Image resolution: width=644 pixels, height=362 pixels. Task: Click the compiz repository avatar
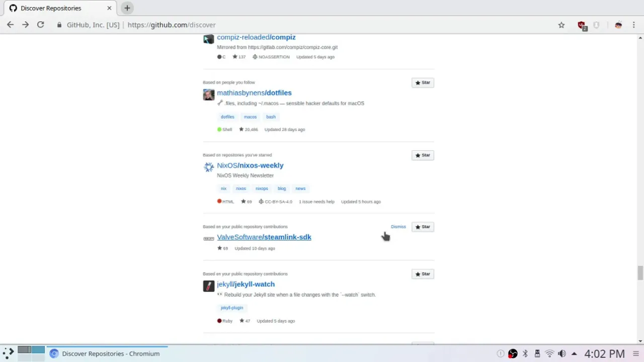coord(208,39)
